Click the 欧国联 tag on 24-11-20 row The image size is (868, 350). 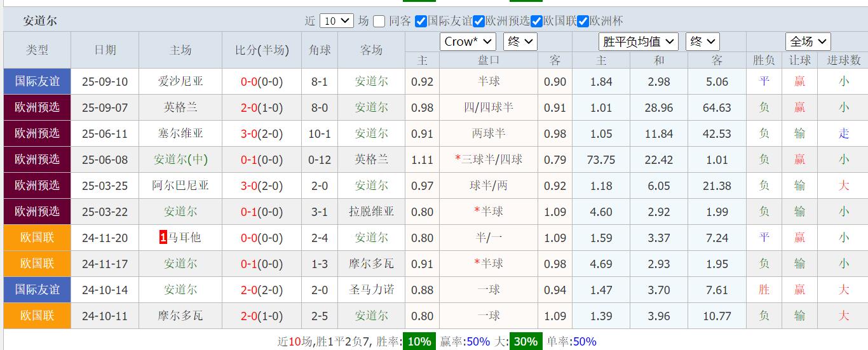click(x=37, y=238)
